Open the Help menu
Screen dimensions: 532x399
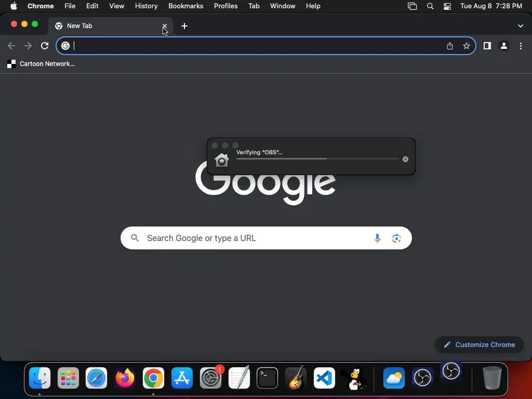click(x=313, y=6)
